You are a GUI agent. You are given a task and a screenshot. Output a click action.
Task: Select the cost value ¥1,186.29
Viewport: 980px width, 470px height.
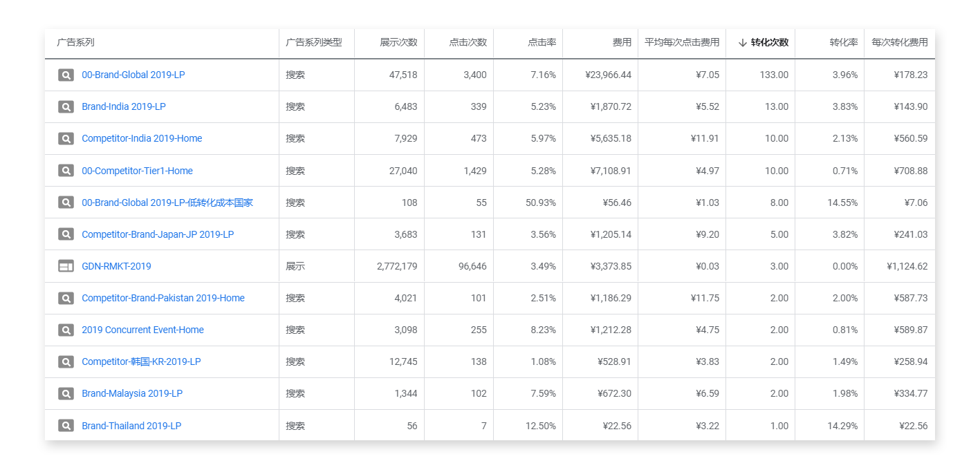[x=611, y=298]
